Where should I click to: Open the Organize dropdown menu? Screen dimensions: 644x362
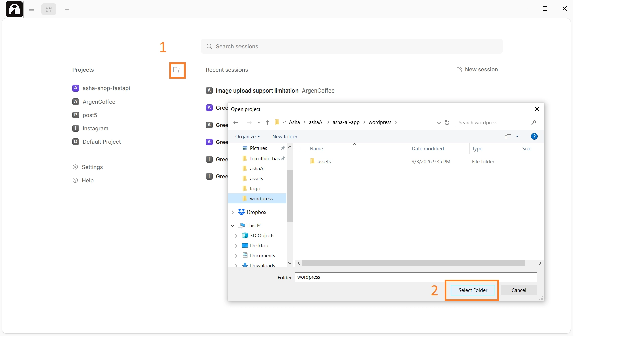[x=248, y=137]
